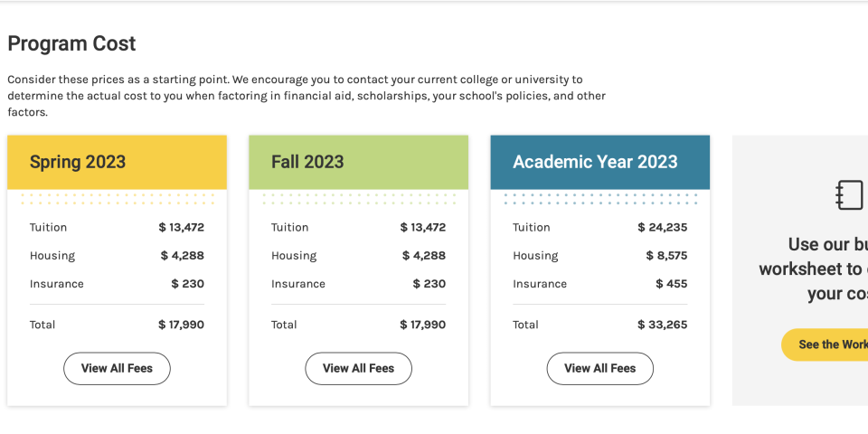Viewport: 868px width, 434px height.
Task: Click the Fall 2023 insurance amount $230
Action: click(x=429, y=284)
